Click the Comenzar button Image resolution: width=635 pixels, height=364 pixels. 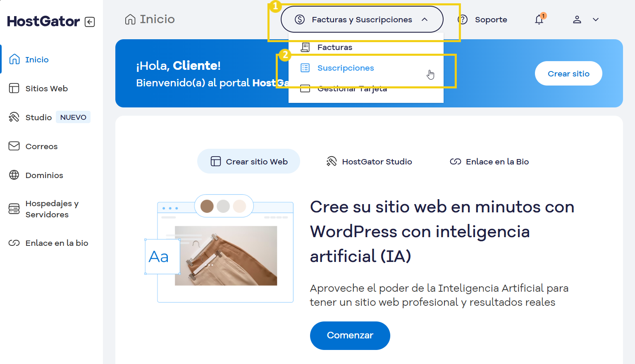[350, 335]
